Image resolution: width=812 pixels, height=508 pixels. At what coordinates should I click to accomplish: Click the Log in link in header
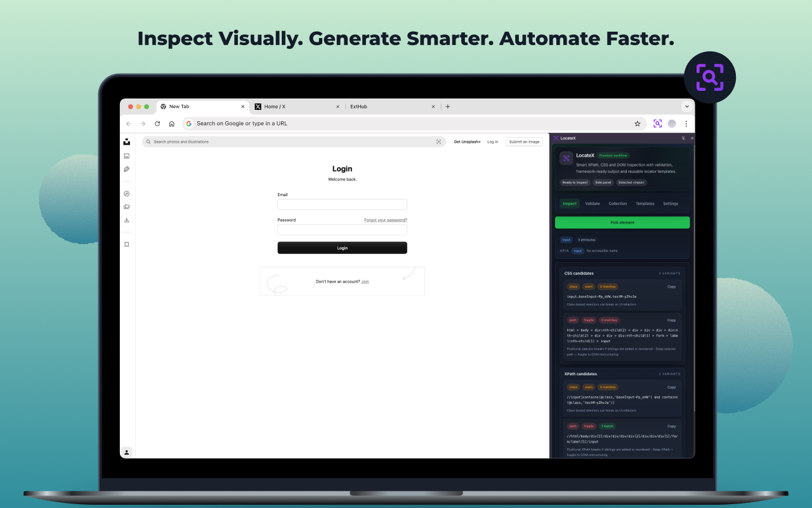tap(493, 142)
